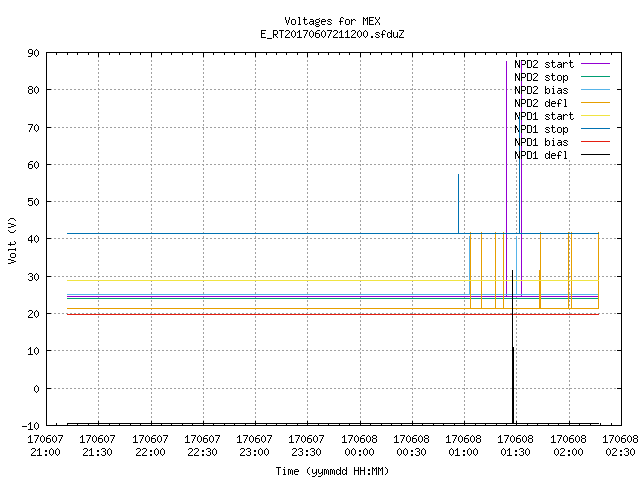Click the y-axis tick value 60
640x480 pixels.
click(x=34, y=165)
